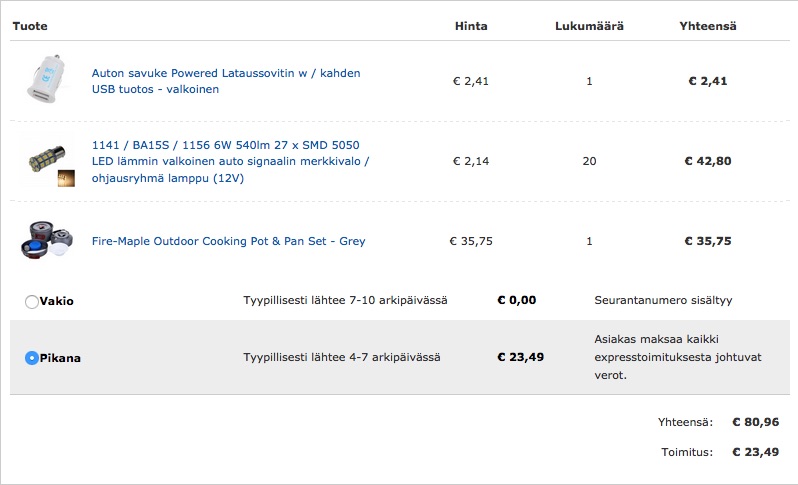798x485 pixels.
Task: Select the Vakio shipping radio button
Action: click(x=32, y=301)
